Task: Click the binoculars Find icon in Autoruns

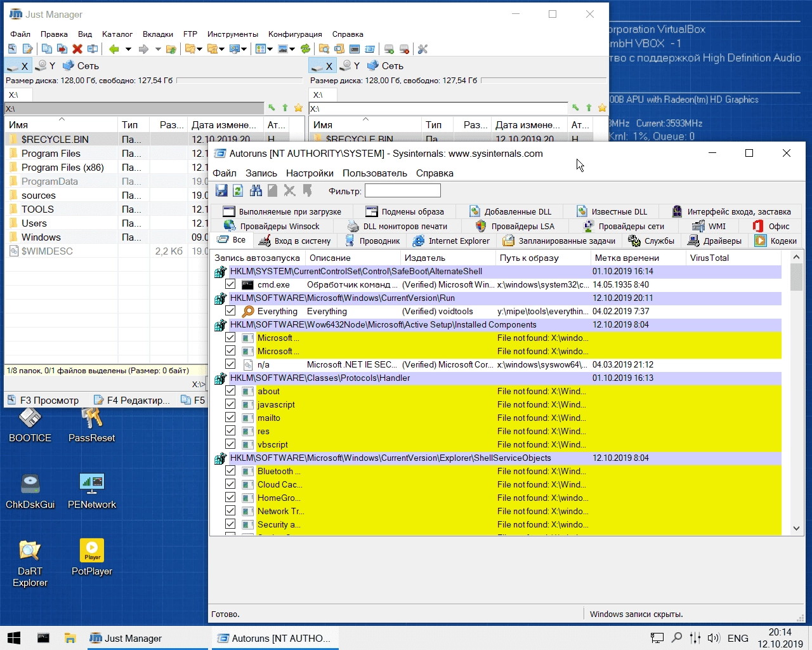Action: pos(256,190)
